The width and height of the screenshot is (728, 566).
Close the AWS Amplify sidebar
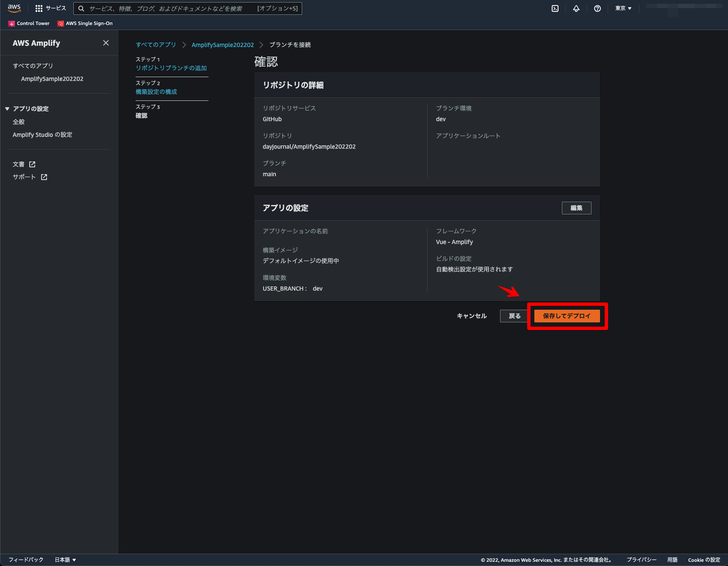pos(106,43)
